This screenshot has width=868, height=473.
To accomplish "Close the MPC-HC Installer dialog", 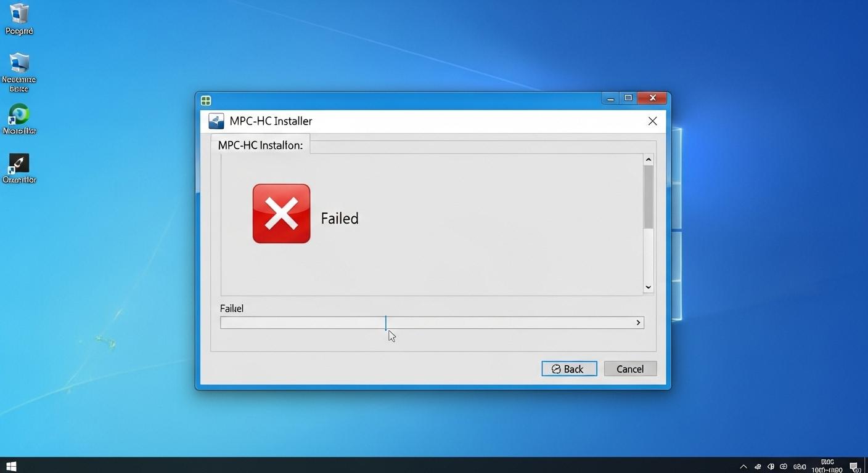I will tap(652, 121).
